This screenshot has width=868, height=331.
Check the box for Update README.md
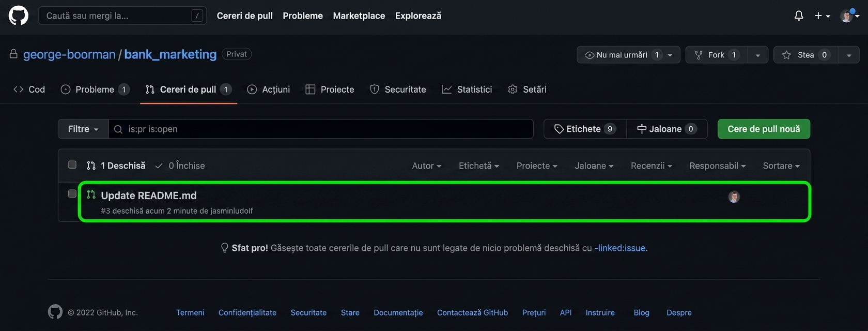72,193
